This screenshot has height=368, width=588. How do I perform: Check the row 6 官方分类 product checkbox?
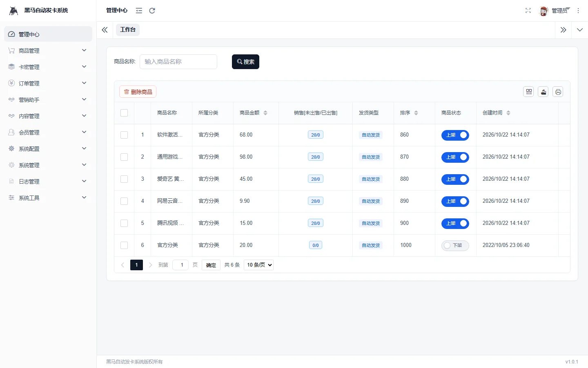124,245
